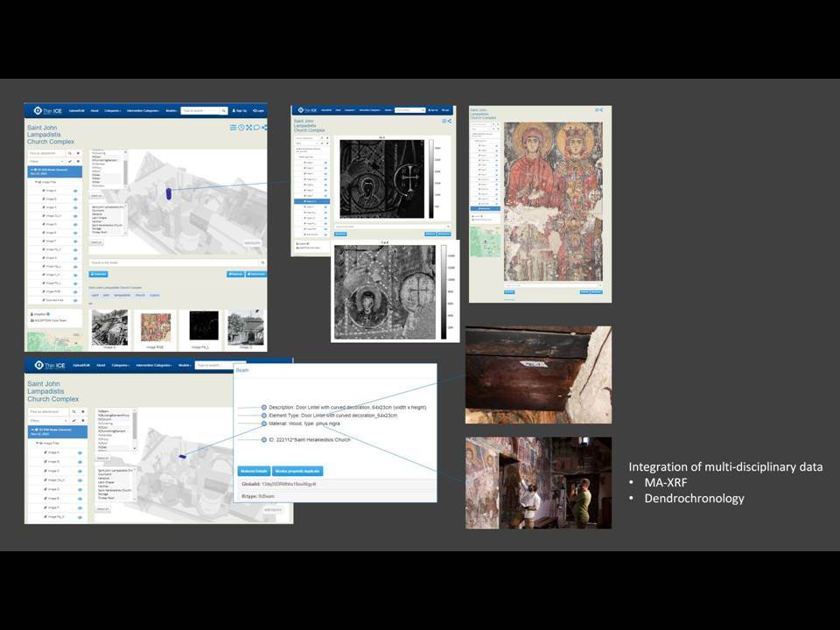Click the share icon, top-left window
This screenshot has height=630, width=840.
point(264,128)
